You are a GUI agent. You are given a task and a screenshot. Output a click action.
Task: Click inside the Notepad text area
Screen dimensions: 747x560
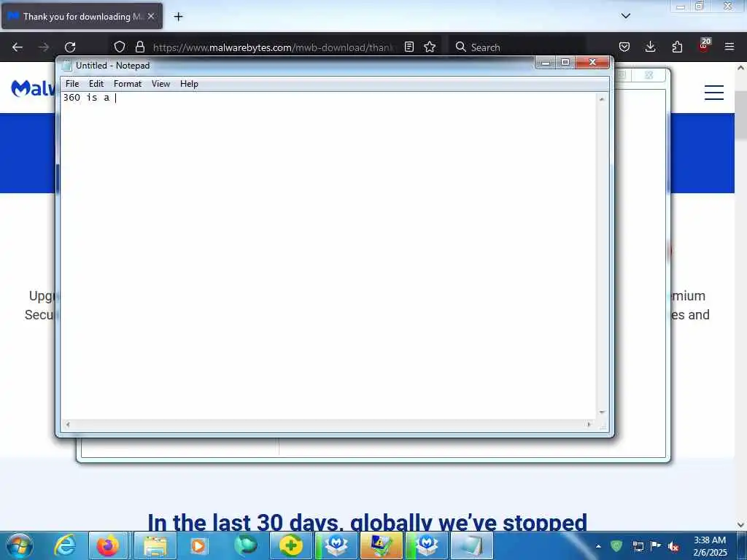(x=329, y=254)
